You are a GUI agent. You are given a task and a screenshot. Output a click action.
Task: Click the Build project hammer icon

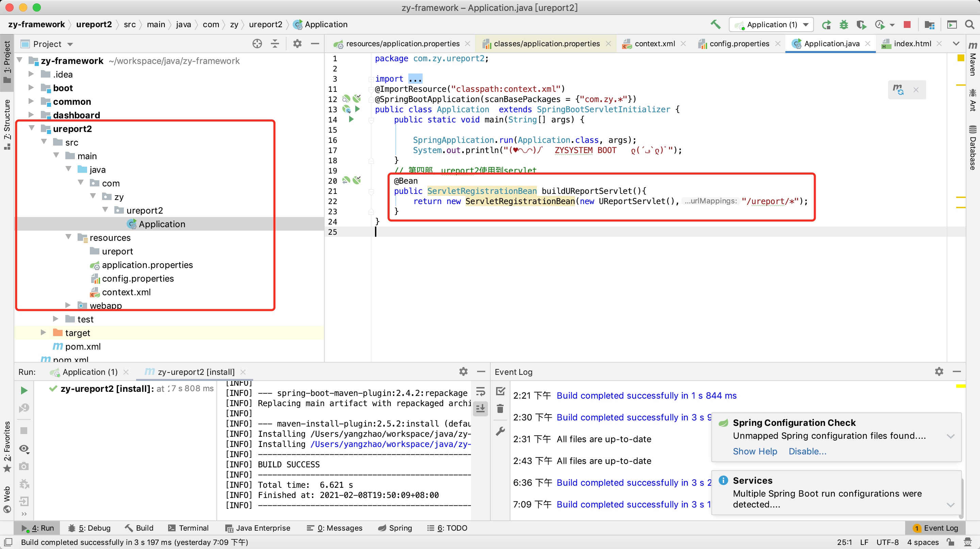tap(715, 25)
